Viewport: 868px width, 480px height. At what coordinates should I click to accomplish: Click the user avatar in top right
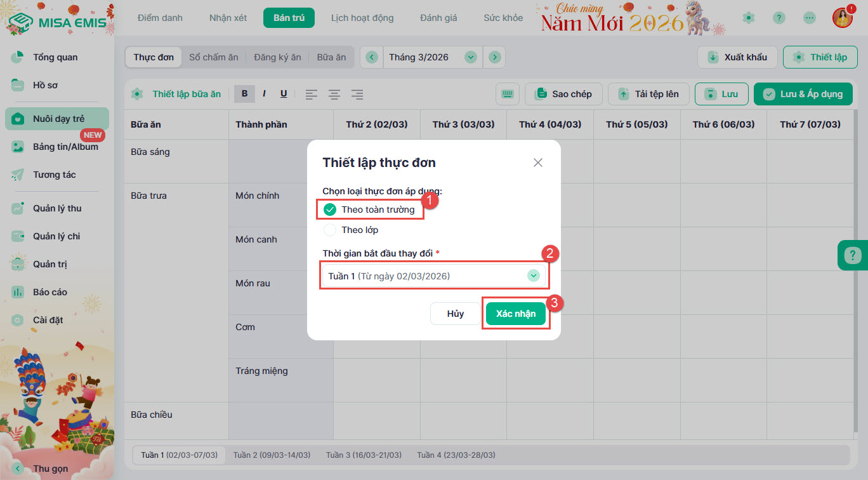tap(842, 18)
